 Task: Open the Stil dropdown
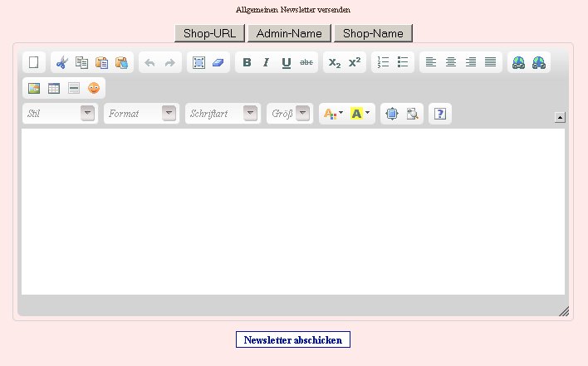point(60,114)
